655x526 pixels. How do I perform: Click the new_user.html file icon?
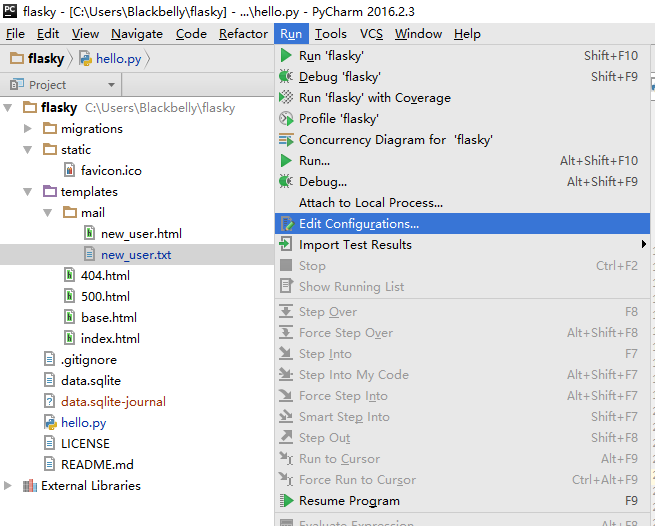[x=89, y=233]
